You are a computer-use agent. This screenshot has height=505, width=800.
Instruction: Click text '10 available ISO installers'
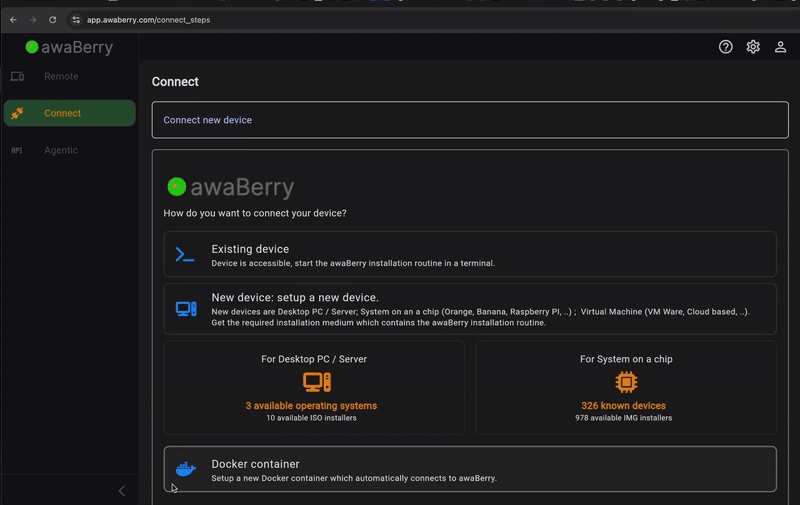pyautogui.click(x=311, y=418)
